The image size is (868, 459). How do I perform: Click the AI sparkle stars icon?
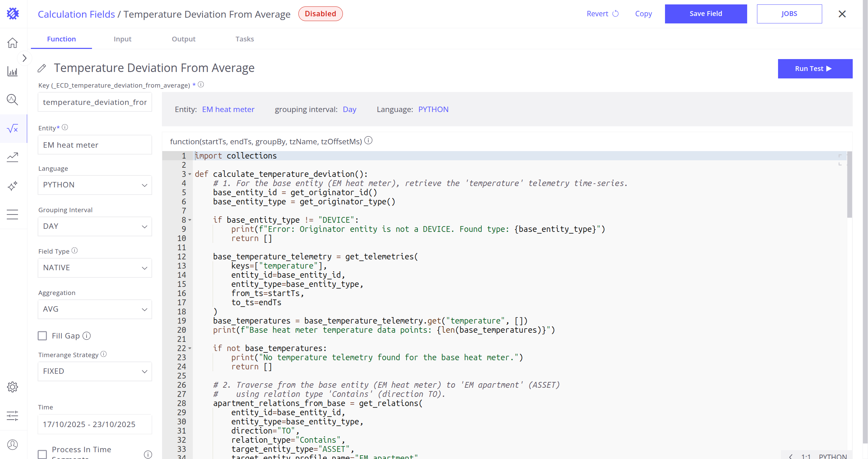[x=13, y=186]
